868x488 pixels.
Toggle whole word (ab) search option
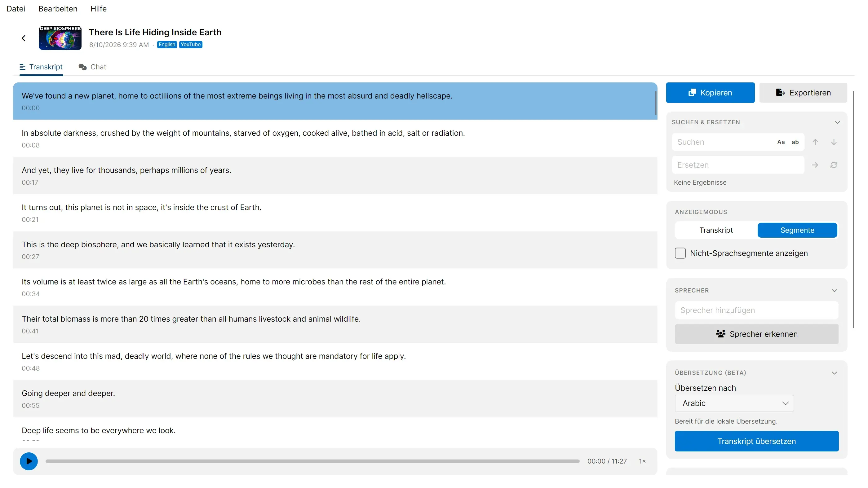pyautogui.click(x=795, y=142)
